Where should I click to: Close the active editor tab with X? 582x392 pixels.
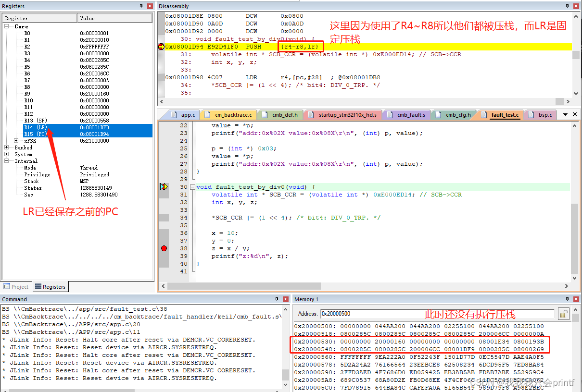(575, 114)
